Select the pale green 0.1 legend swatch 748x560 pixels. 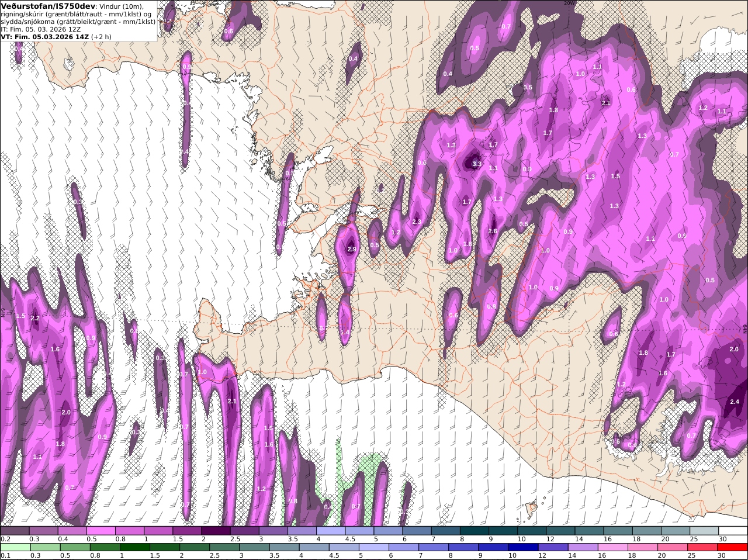tap(15, 547)
